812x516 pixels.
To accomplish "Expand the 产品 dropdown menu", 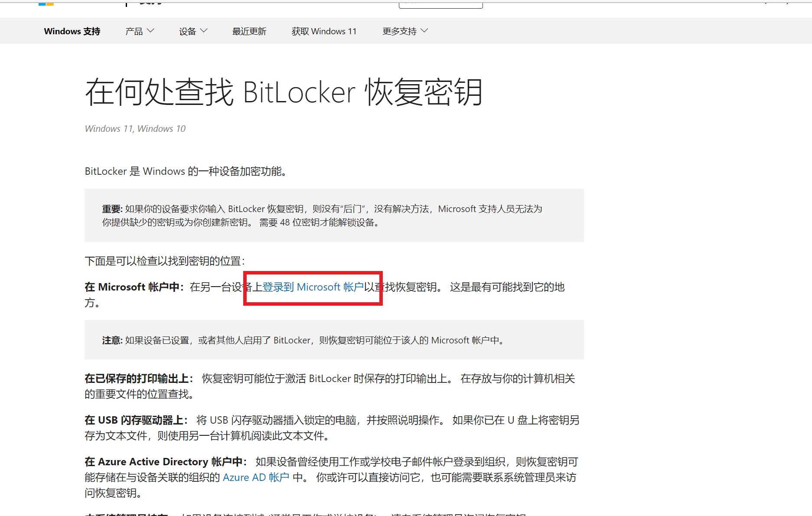I will click(139, 31).
